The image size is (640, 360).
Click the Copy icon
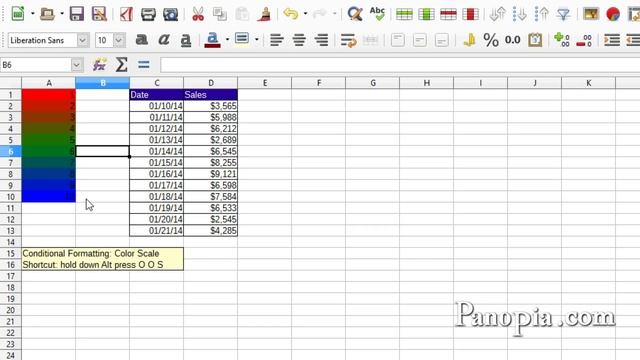point(220,14)
